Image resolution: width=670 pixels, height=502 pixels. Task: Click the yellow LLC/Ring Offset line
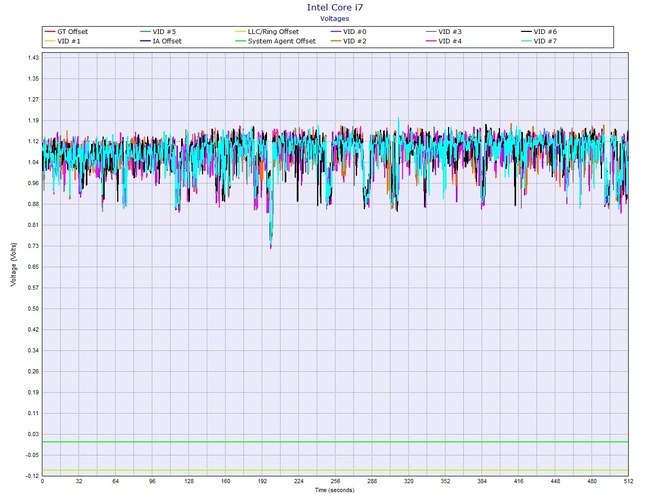pos(335,470)
